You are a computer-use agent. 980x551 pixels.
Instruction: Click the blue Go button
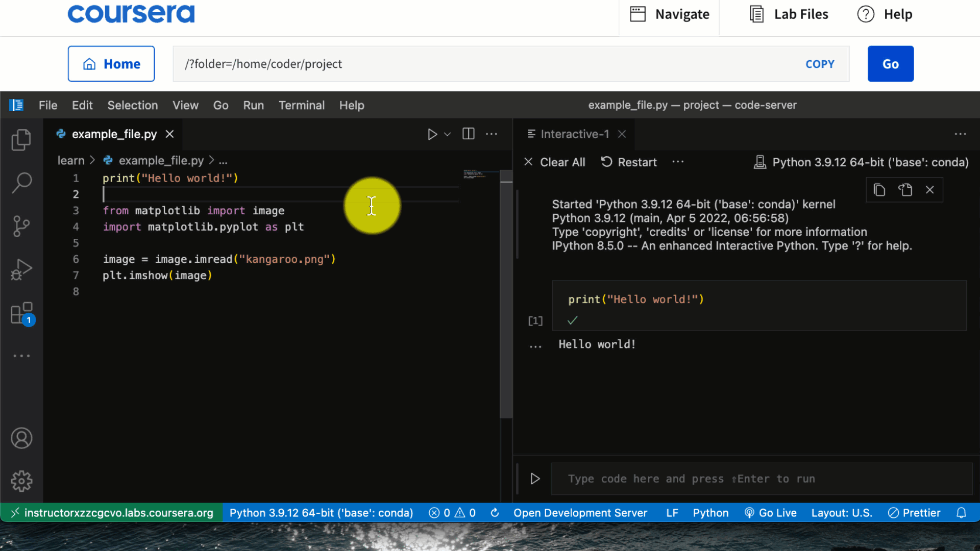[x=891, y=64]
